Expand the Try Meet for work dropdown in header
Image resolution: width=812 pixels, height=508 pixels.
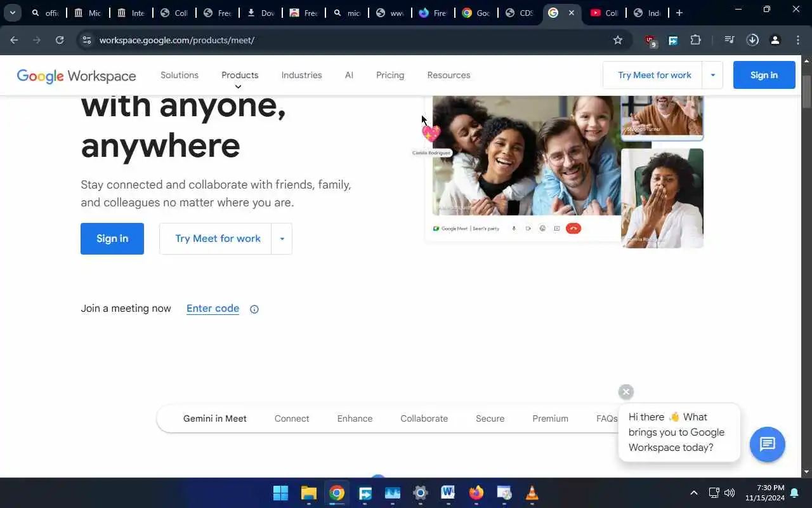tap(712, 75)
